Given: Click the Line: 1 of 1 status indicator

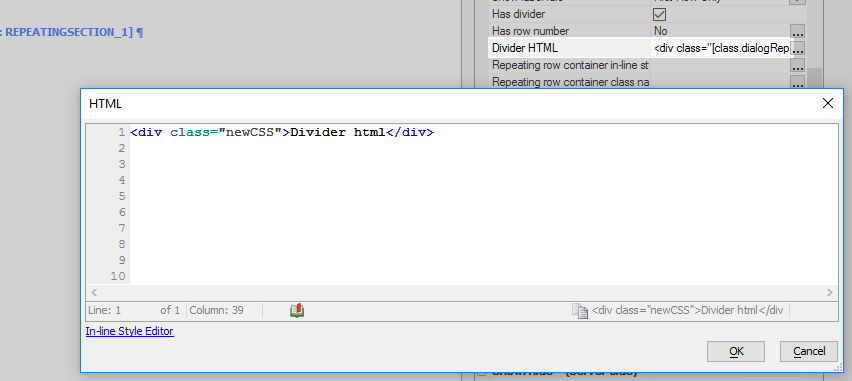Looking at the screenshot, I should point(134,310).
